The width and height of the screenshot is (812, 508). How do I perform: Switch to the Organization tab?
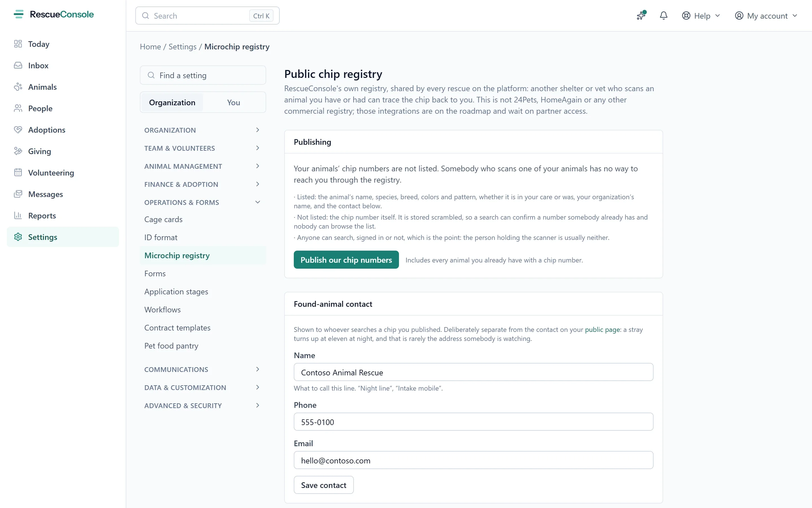click(x=172, y=102)
